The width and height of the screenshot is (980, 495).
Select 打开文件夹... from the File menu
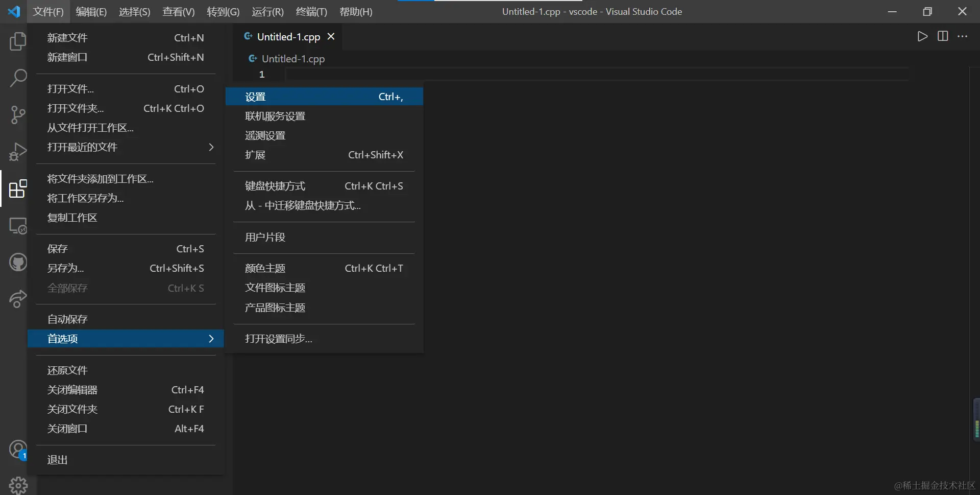coord(126,108)
